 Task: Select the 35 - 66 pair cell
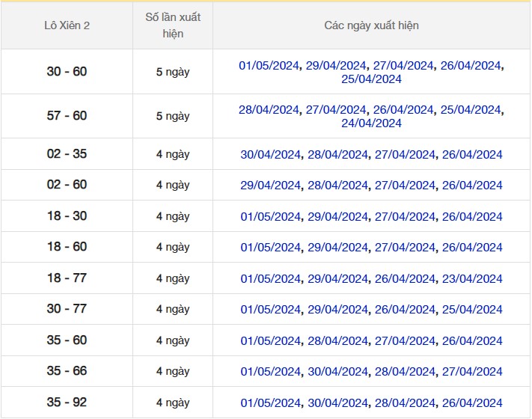click(x=67, y=371)
